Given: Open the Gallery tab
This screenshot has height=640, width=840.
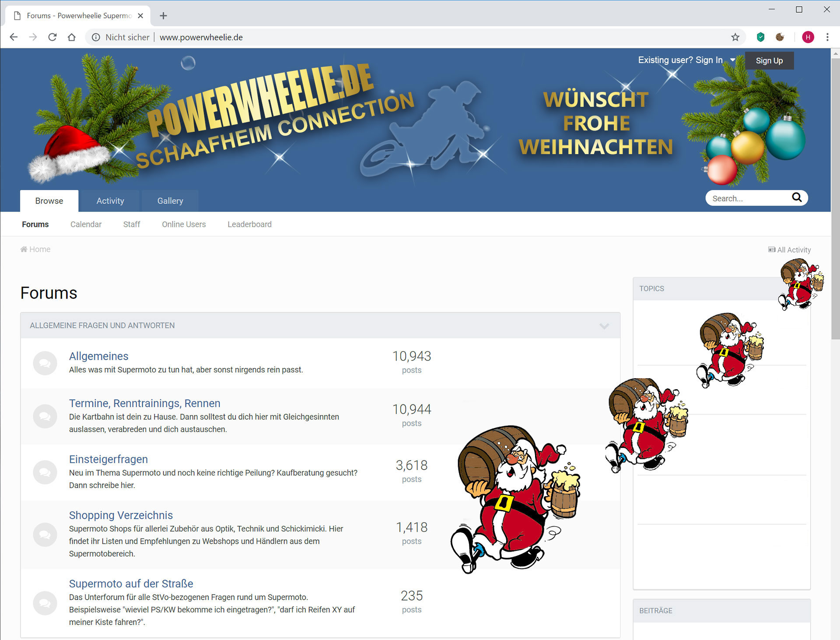Looking at the screenshot, I should click(170, 200).
